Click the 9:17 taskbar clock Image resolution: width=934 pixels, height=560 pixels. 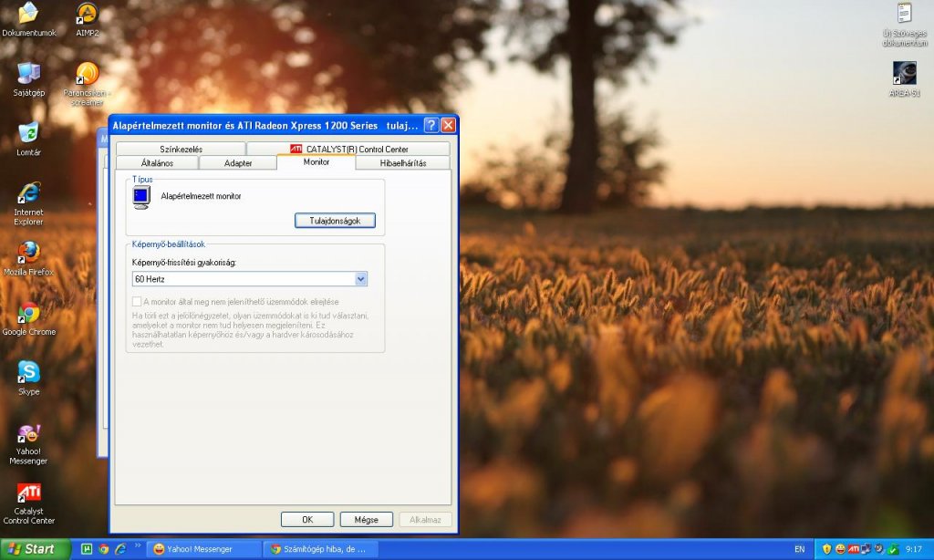pyautogui.click(x=914, y=549)
